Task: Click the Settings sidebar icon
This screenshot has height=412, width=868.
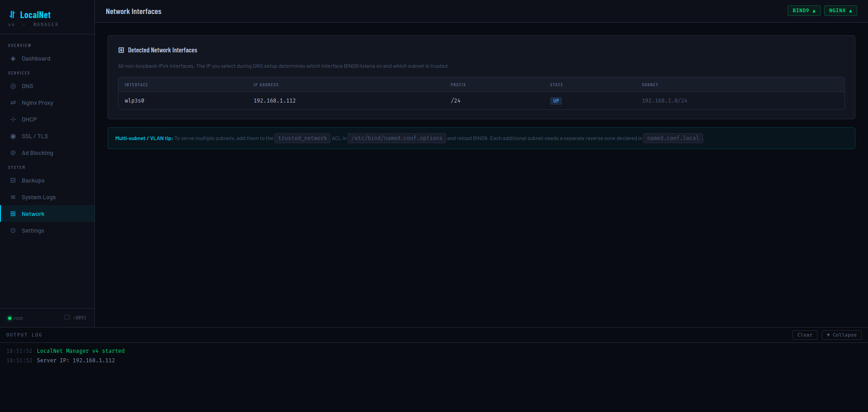Action: tap(13, 231)
